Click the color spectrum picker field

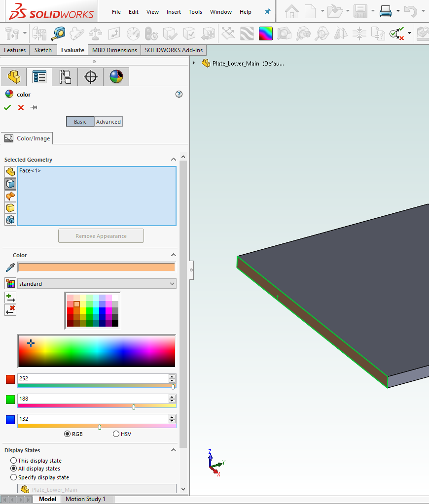(x=97, y=351)
